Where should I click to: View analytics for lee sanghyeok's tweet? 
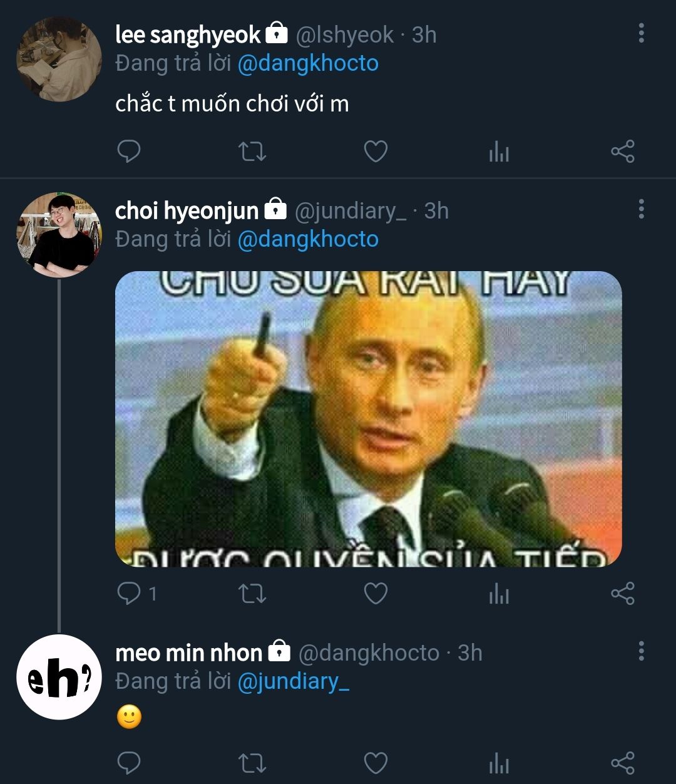point(499,152)
